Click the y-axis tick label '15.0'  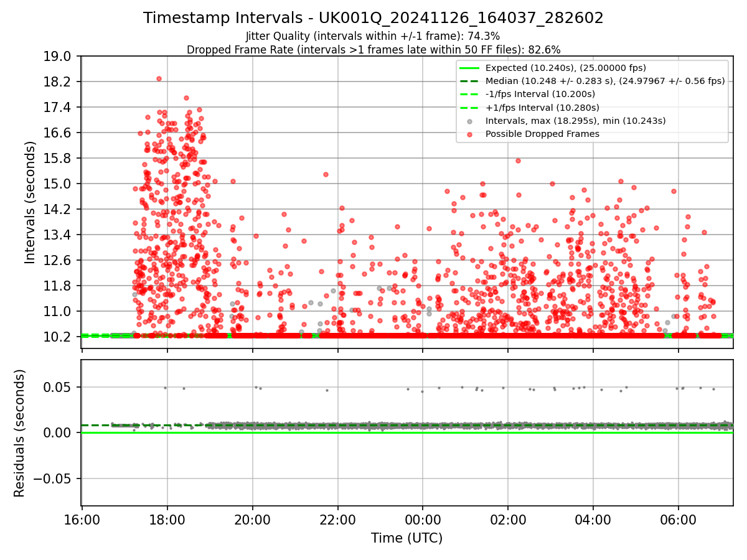tap(57, 184)
